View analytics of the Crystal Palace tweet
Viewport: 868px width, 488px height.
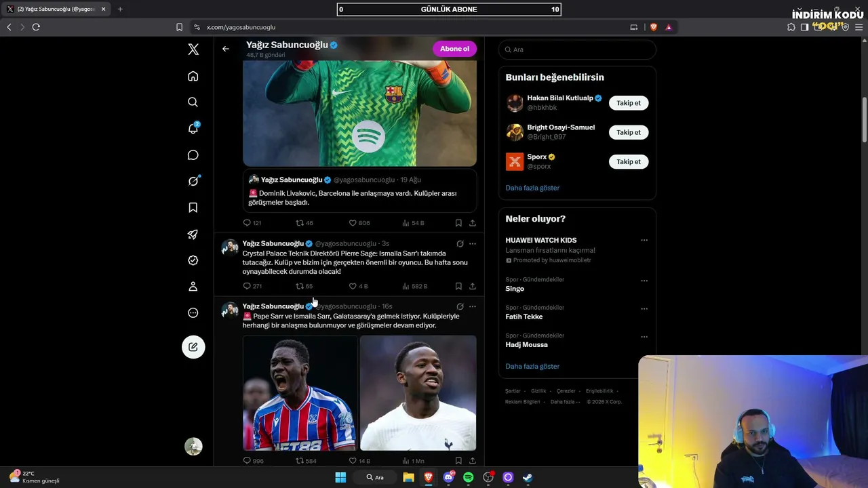click(414, 286)
